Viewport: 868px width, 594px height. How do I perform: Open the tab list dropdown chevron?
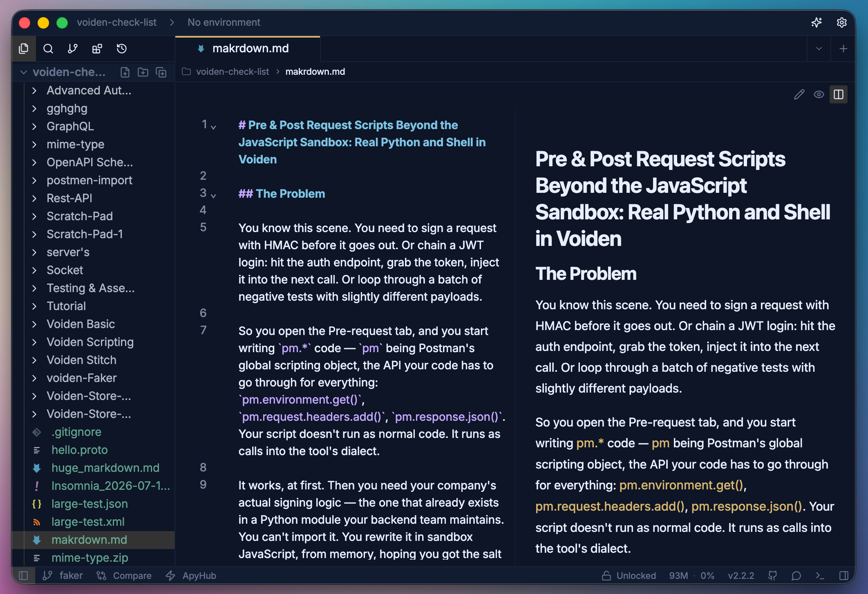click(x=819, y=49)
